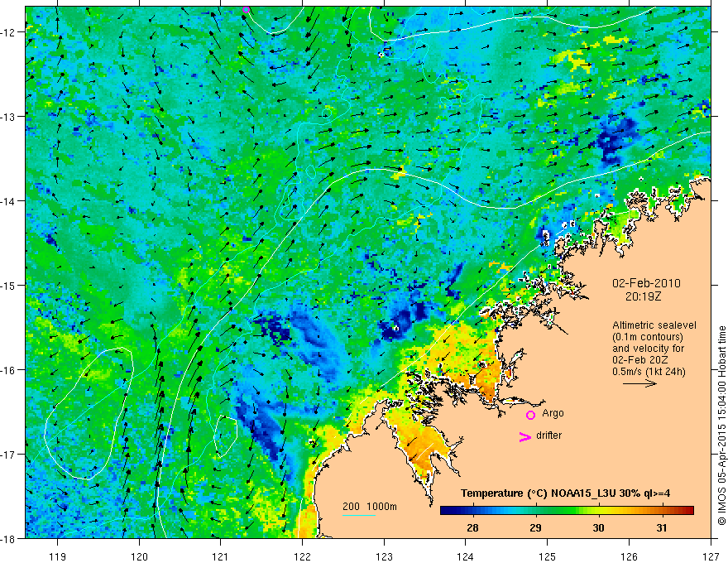Click the magenta Argo float marker at top of map
The image size is (728, 563).
(246, 9)
